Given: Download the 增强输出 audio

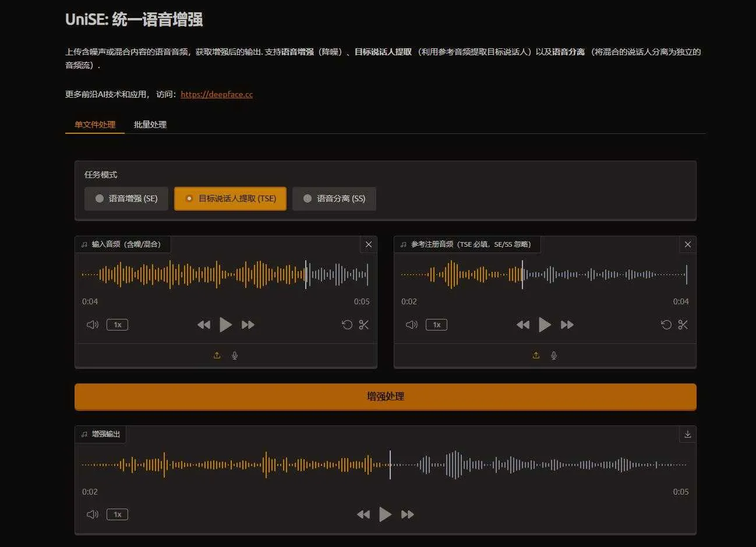Looking at the screenshot, I should tap(687, 435).
